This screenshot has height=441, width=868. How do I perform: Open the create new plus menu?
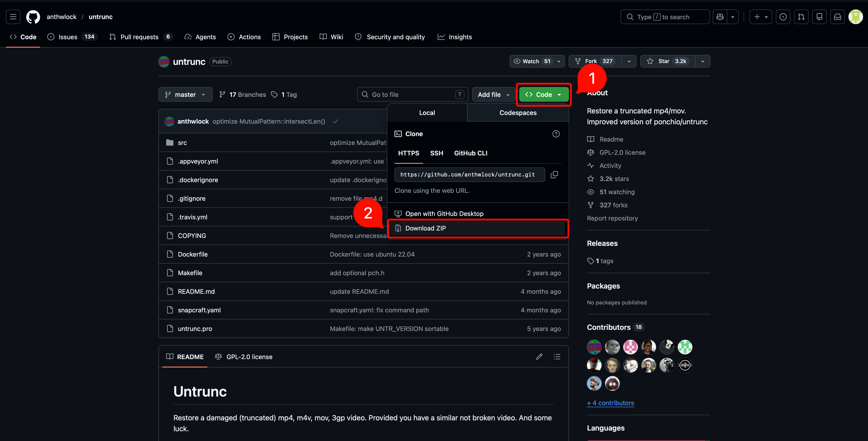point(760,17)
